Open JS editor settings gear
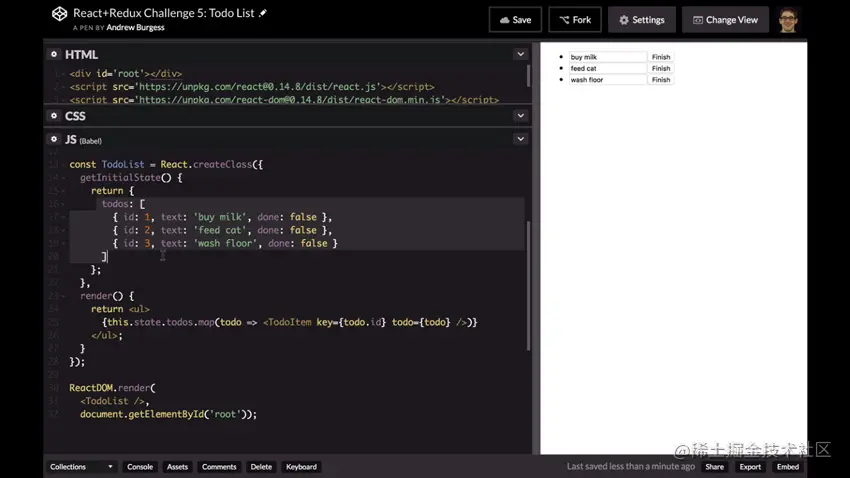This screenshot has width=850, height=478. [54, 139]
